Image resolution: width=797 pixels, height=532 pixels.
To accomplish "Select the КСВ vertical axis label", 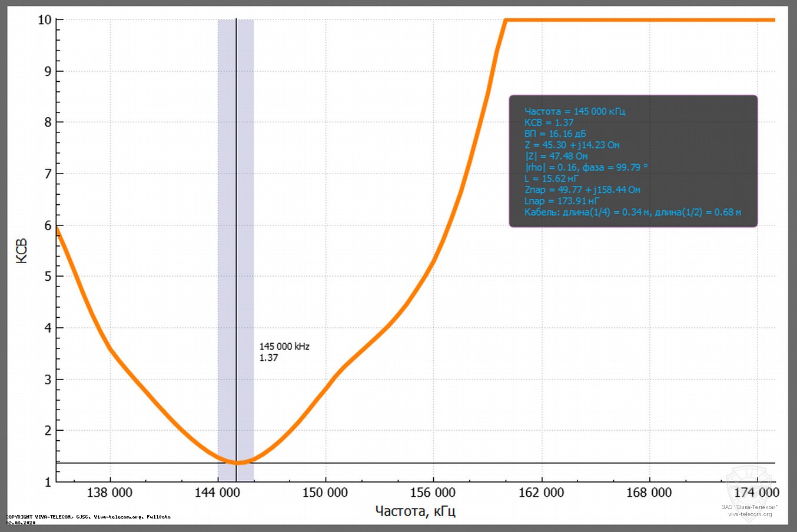I will coord(22,250).
